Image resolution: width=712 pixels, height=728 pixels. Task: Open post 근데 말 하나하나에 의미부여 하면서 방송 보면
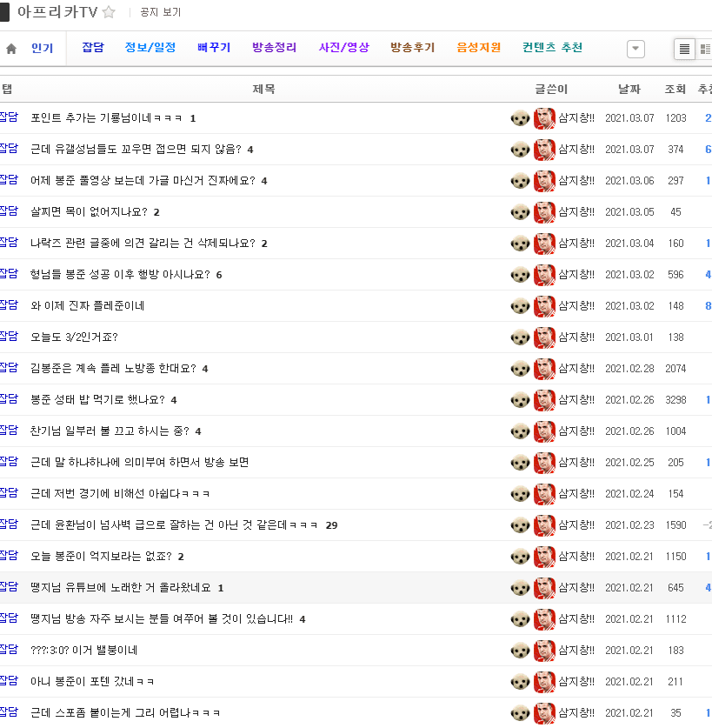click(140, 463)
